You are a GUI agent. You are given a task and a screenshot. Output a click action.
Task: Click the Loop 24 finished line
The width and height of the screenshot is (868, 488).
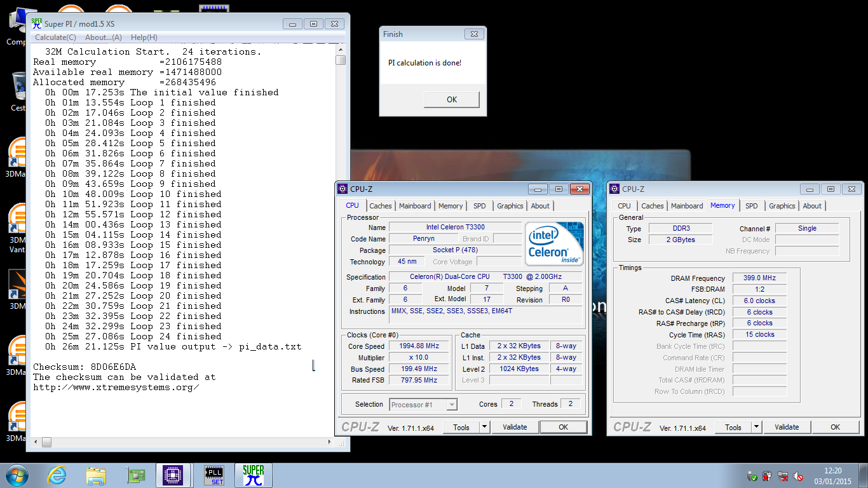click(133, 336)
